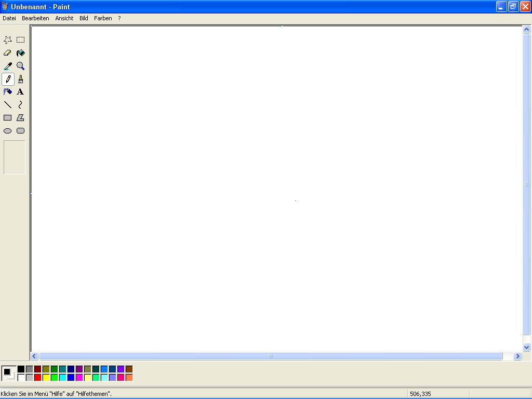Select the hot pink swatch

tap(121, 377)
